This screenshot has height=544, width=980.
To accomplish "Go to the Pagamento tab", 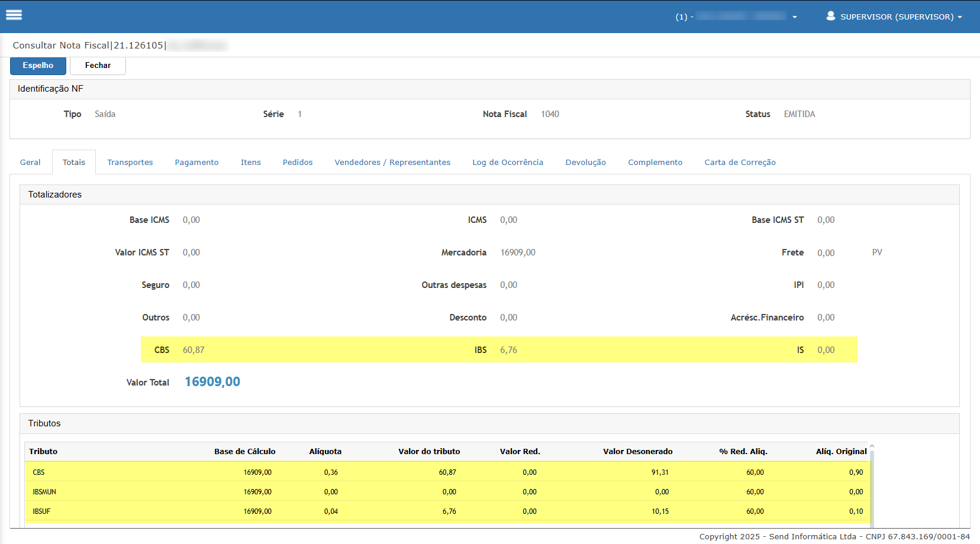I will point(196,163).
